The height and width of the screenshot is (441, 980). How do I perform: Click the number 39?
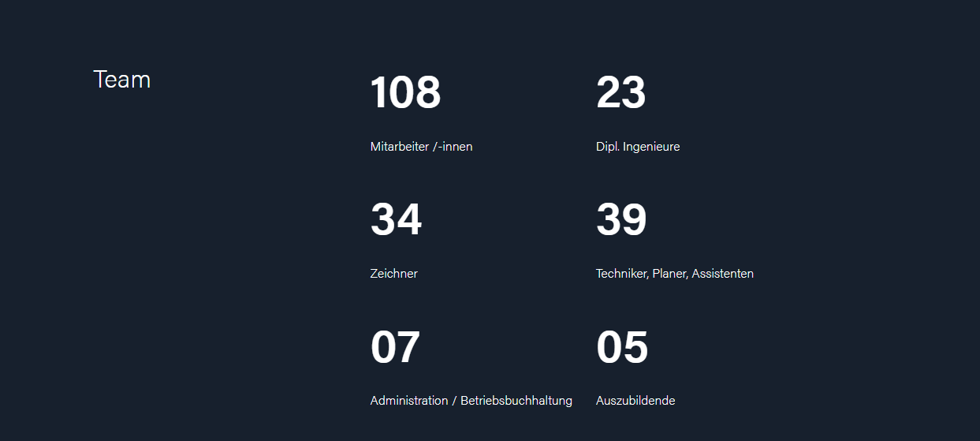[x=621, y=219]
